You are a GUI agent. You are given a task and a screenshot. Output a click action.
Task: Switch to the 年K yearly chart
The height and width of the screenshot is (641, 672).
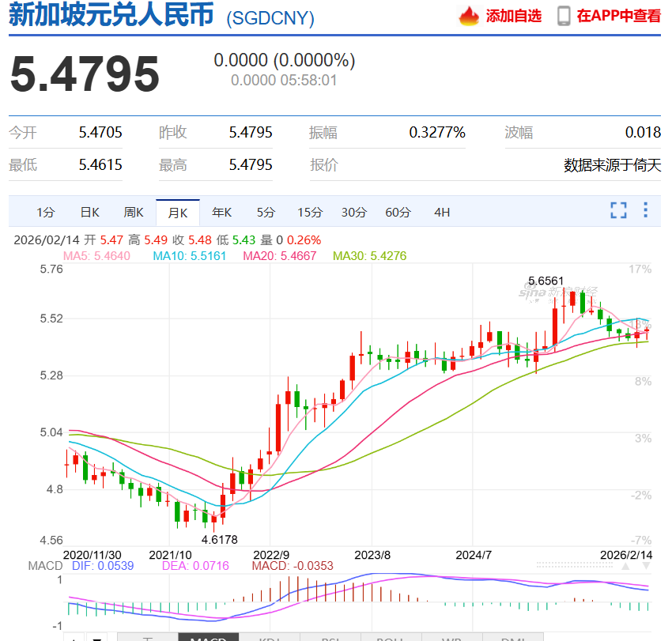click(x=221, y=212)
